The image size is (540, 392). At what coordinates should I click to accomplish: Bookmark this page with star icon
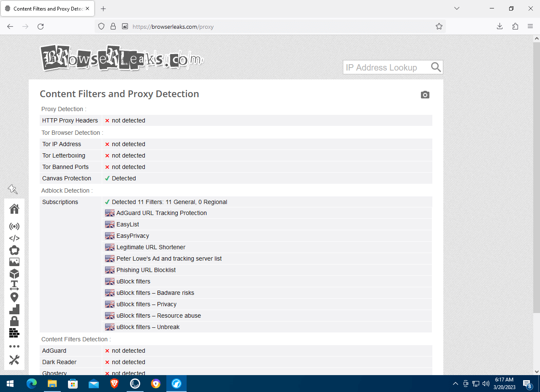click(439, 26)
